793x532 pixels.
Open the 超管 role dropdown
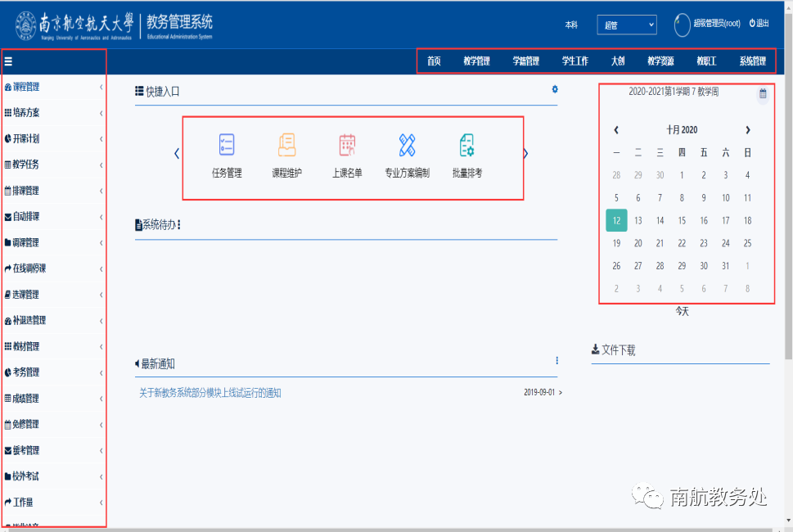[626, 25]
